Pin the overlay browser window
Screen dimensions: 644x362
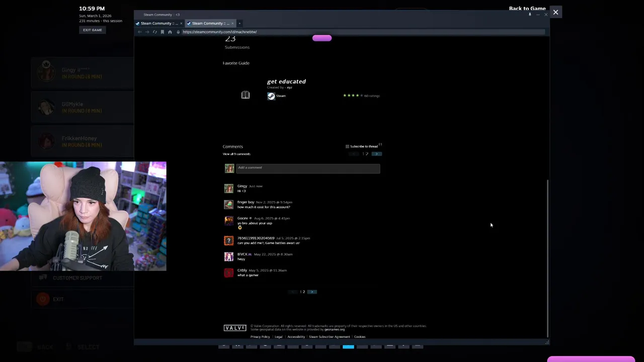click(x=530, y=15)
